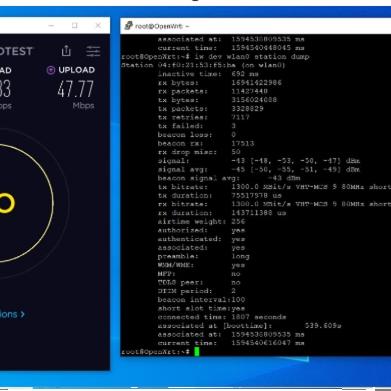Maximize the Speedtest window

pyautogui.click(x=75, y=25)
